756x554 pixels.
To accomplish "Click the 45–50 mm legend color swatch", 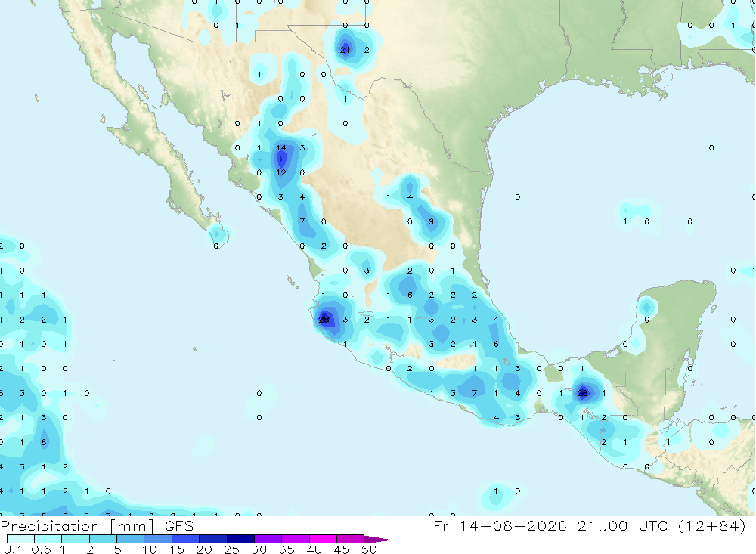I will coord(351,539).
